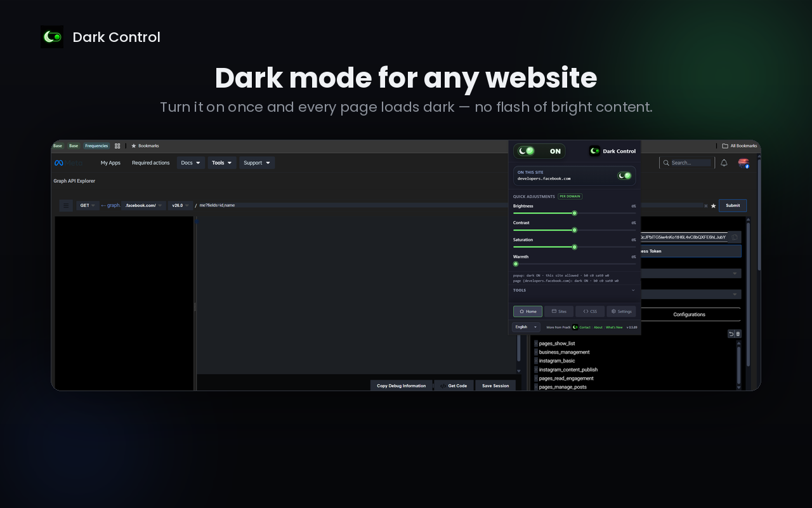Screen dimensions: 812x508
Task: Click Copy Debug Information button
Action: click(x=401, y=385)
